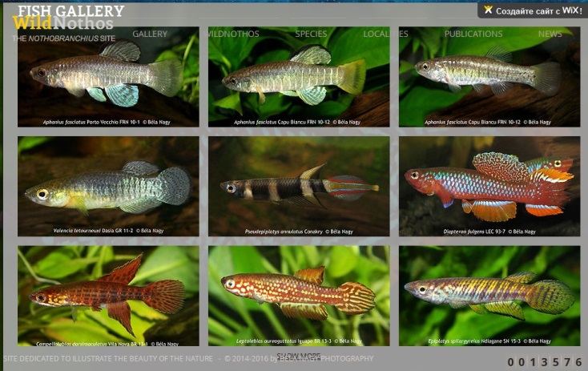Open the PUBLICATIONS menu
The height and width of the screenshot is (371, 588).
tap(473, 34)
